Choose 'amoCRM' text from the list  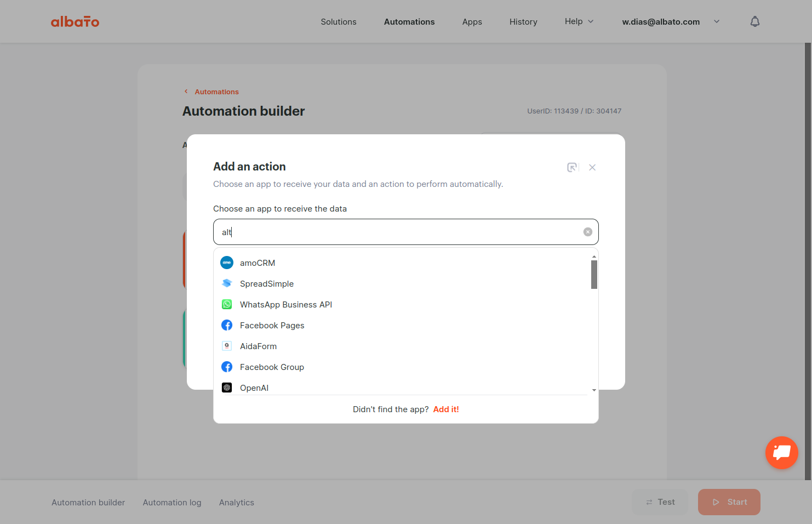(258, 263)
